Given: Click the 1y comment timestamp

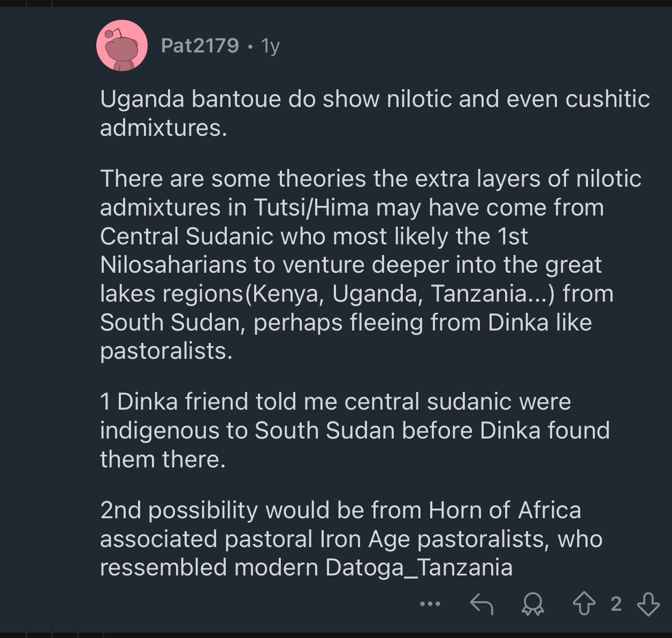Looking at the screenshot, I should [270, 47].
